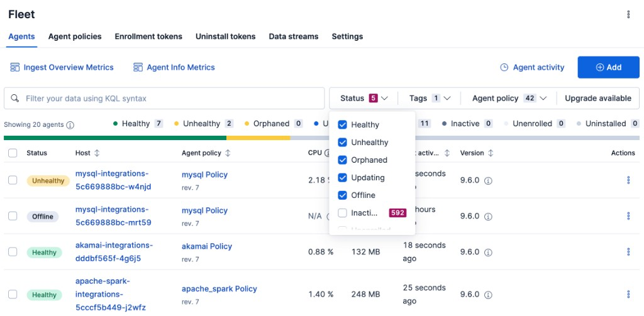
Task: Click the Ingest Overview Metrics dashboard icon
Action: [15, 67]
